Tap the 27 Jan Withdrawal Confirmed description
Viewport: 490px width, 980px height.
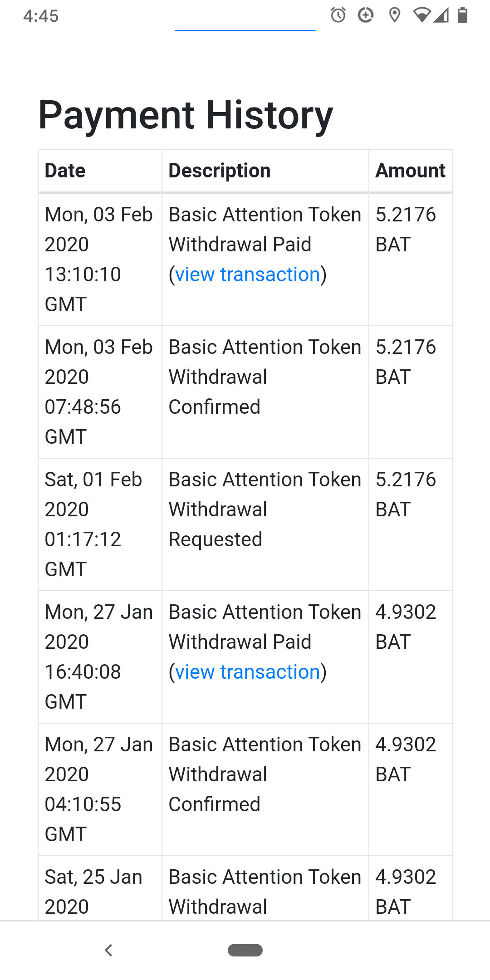tap(219, 774)
